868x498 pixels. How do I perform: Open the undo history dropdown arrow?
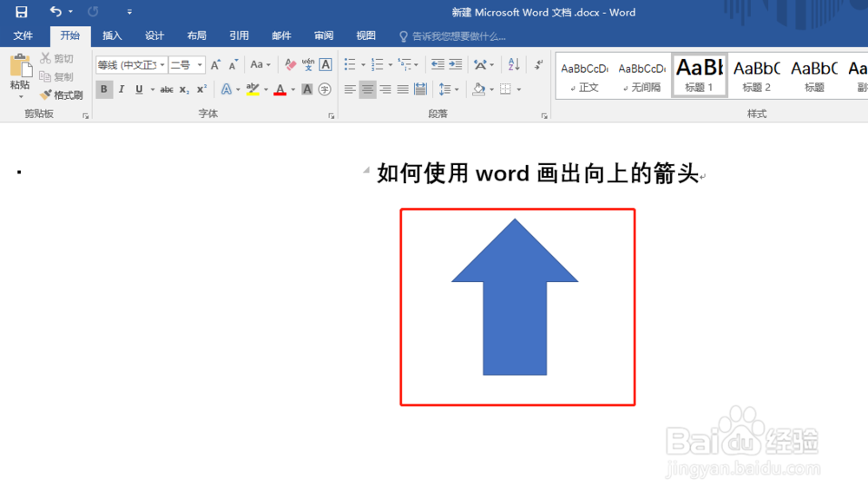tap(71, 11)
